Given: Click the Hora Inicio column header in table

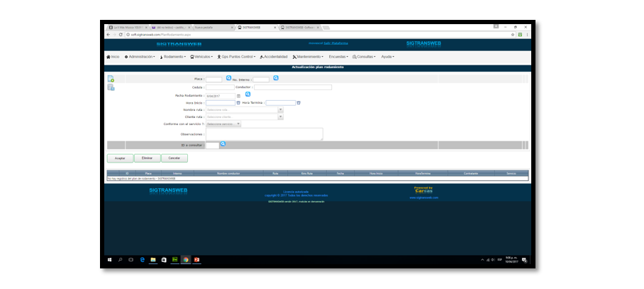Looking at the screenshot, I should pyautogui.click(x=376, y=173).
